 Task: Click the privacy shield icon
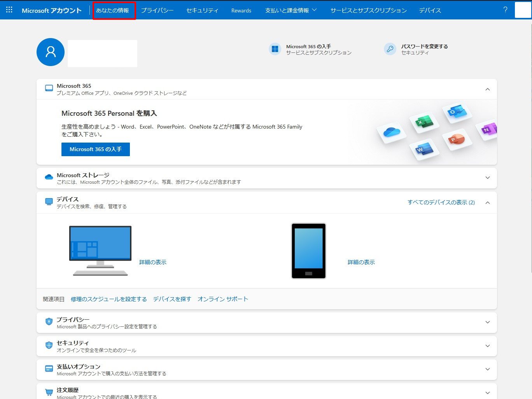pos(49,322)
